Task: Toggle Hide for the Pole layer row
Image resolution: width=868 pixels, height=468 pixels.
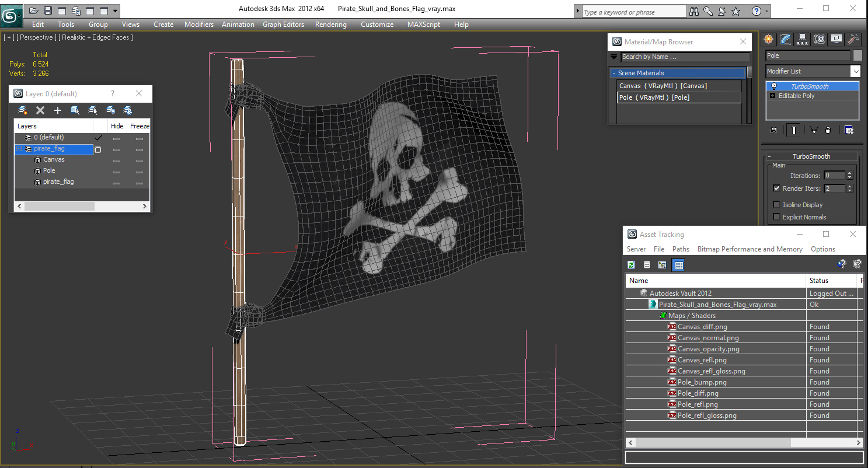Action: pos(117,171)
